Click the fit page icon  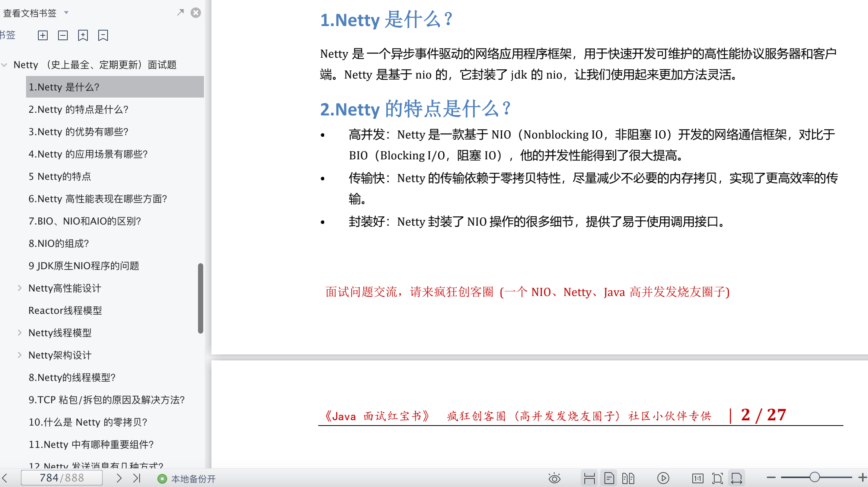717,478
